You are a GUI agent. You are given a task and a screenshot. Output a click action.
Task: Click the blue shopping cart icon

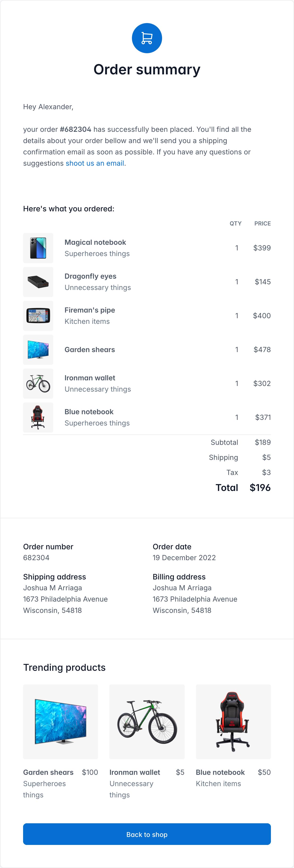click(147, 38)
